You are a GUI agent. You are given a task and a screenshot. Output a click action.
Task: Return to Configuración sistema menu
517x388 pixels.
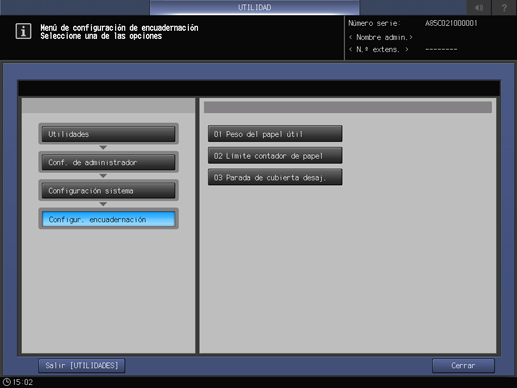108,191
